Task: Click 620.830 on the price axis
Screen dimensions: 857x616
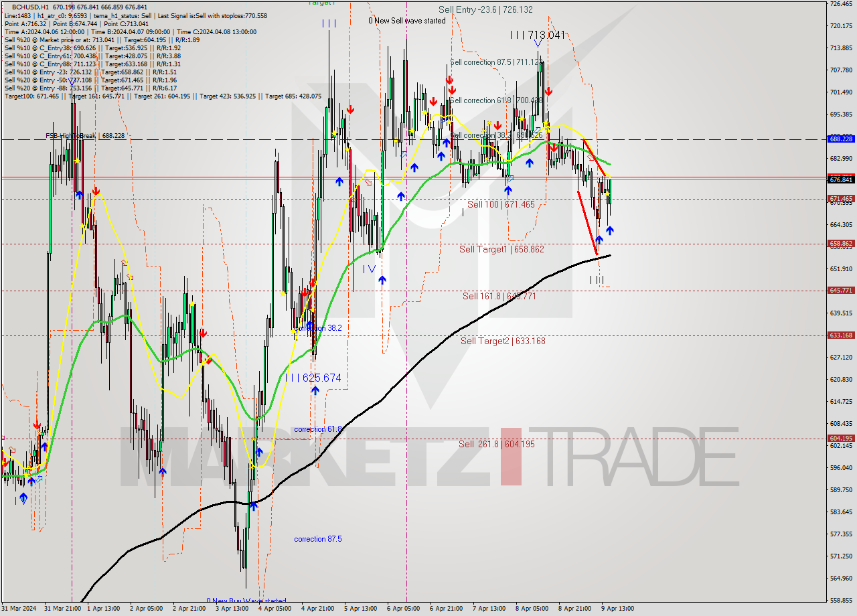Action: [x=841, y=380]
